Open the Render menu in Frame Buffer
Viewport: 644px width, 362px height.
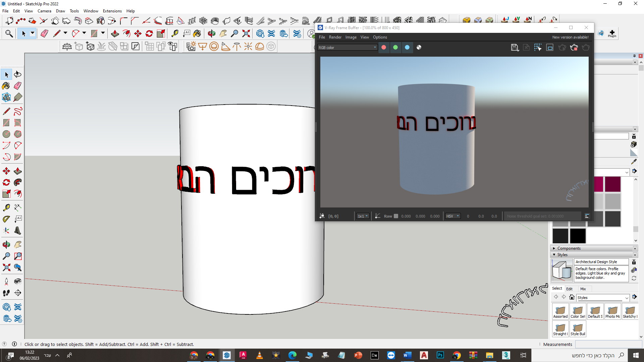pyautogui.click(x=335, y=37)
